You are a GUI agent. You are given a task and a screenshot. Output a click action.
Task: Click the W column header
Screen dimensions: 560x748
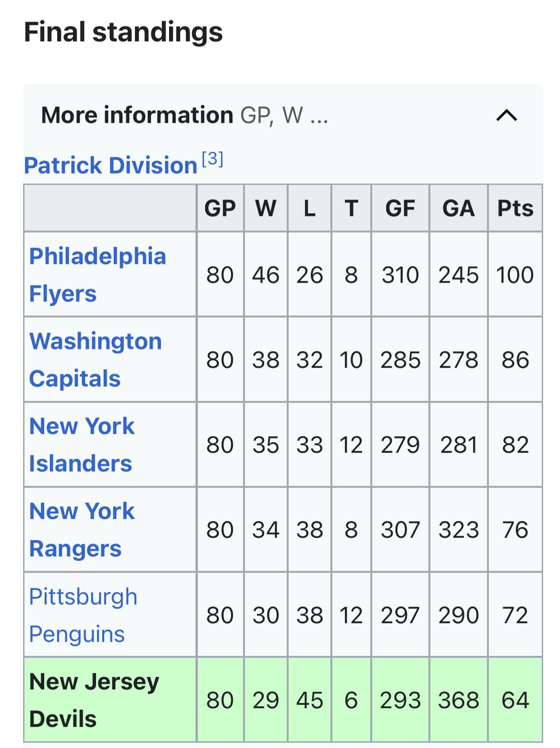pos(266,208)
